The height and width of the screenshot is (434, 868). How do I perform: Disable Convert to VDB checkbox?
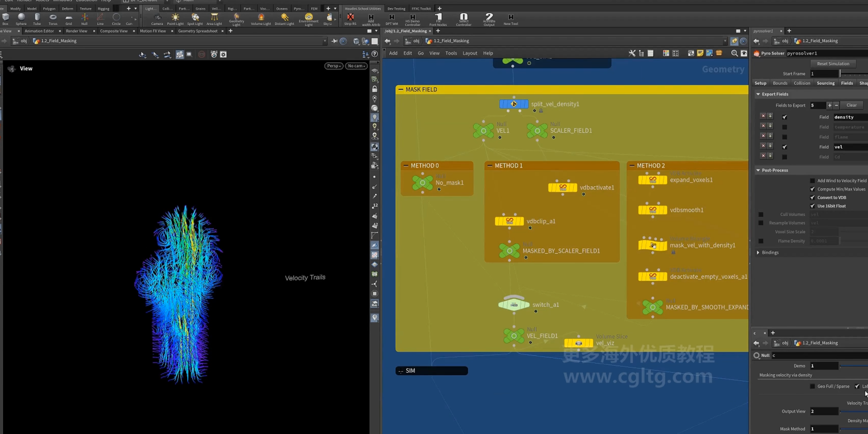(812, 198)
